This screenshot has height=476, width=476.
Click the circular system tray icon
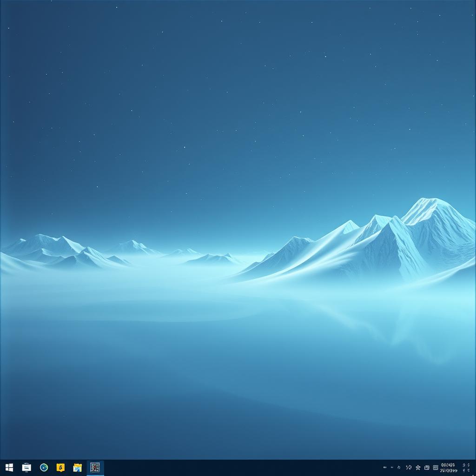tap(399, 468)
